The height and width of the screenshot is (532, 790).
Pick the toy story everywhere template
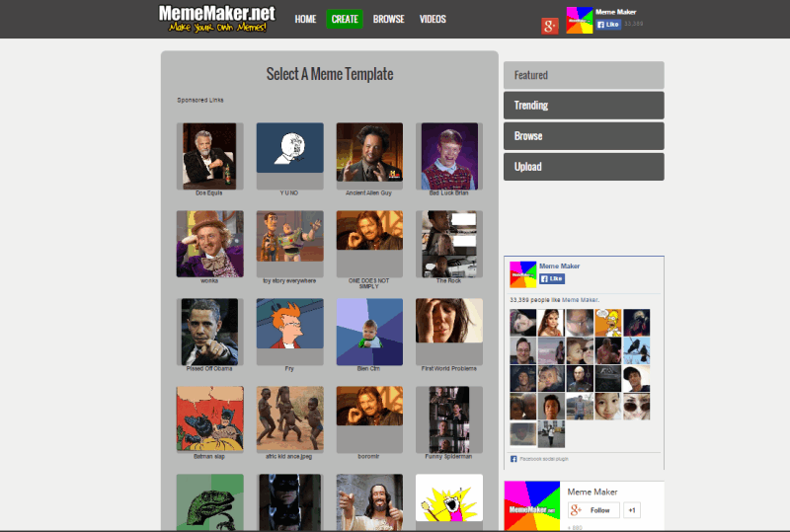coord(289,244)
